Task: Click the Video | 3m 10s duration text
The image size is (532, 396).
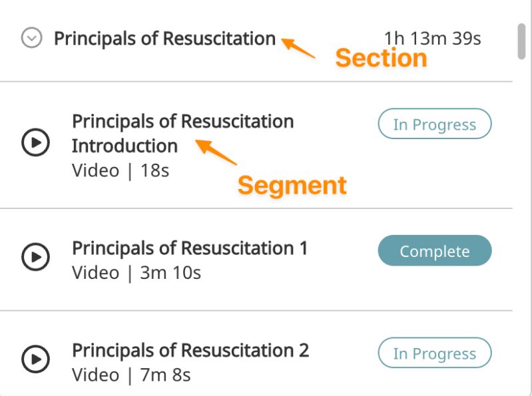Action: coord(136,273)
